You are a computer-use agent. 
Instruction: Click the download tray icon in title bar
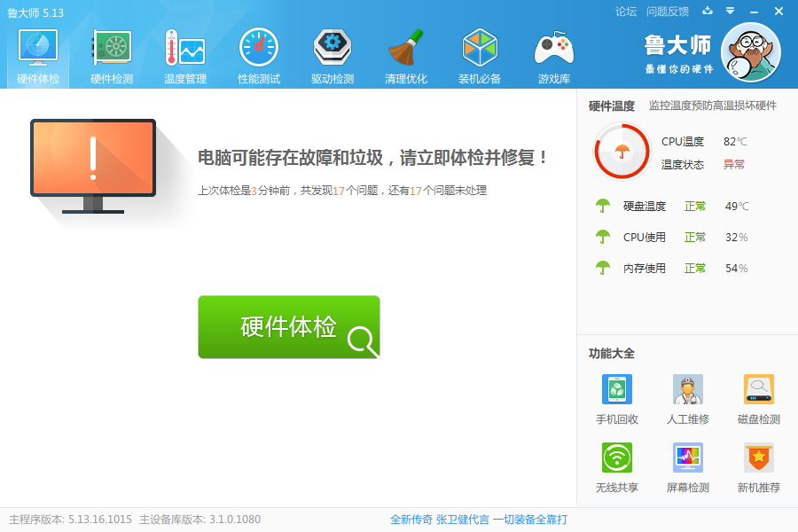tap(708, 11)
